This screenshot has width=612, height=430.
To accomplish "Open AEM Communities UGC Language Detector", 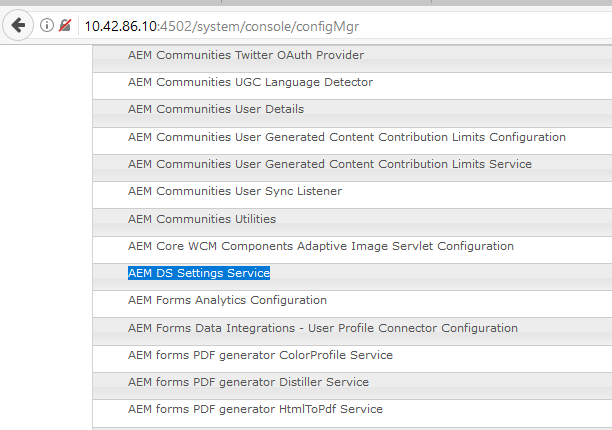I will click(250, 82).
